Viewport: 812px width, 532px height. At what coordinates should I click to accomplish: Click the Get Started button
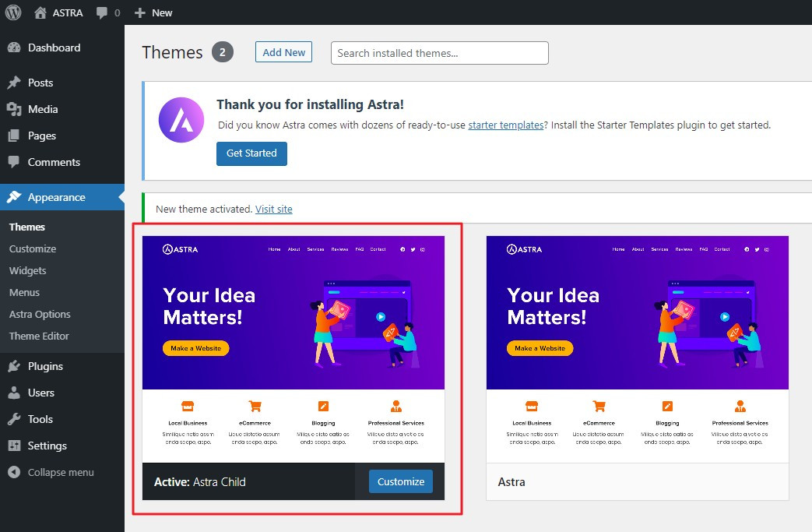pyautogui.click(x=251, y=153)
